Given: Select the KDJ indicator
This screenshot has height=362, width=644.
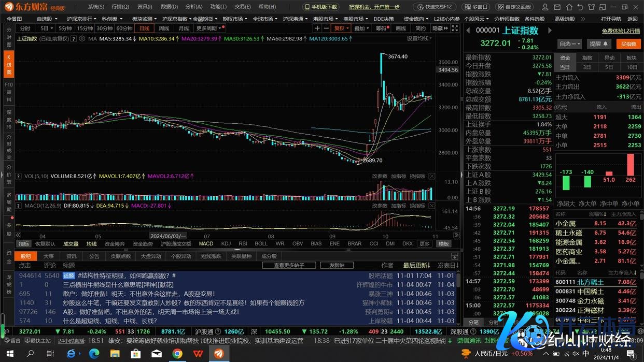Looking at the screenshot, I should 226,243.
